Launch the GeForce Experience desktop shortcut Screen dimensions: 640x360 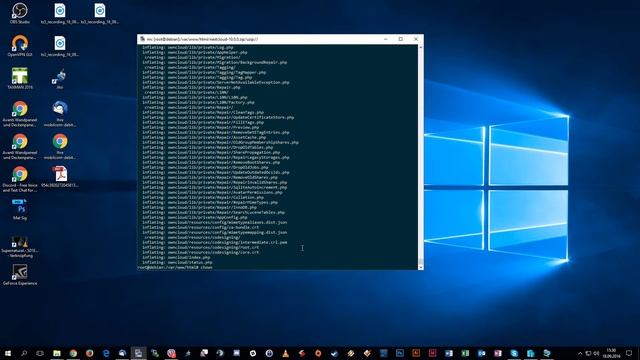pyautogui.click(x=20, y=274)
